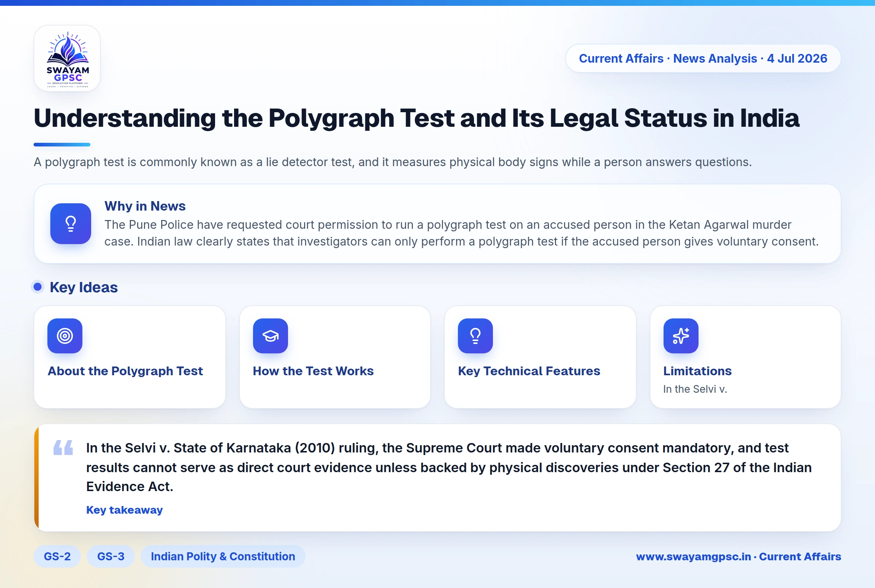Screen dimensions: 875x588
Task: Click the Key Ideas section heading
Action: coord(84,287)
